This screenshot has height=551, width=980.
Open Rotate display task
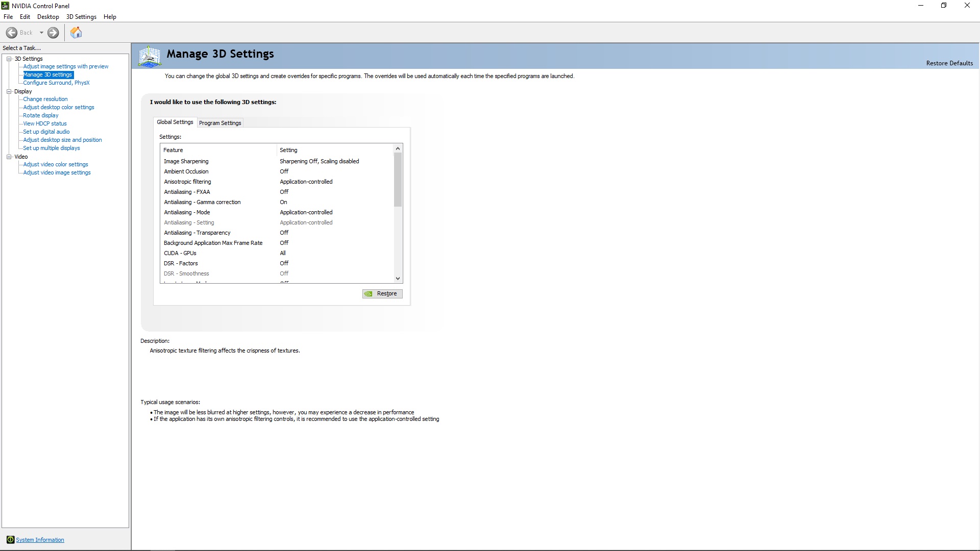point(41,115)
